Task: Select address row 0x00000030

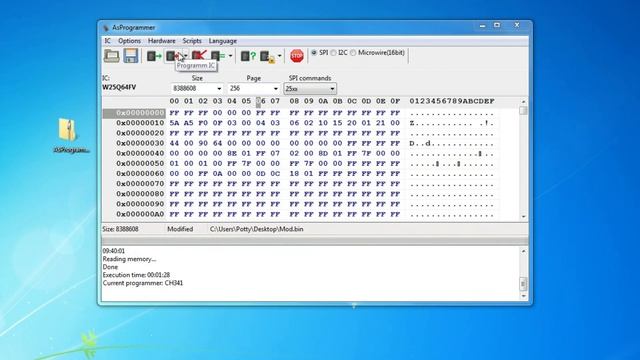Action: click(x=140, y=143)
